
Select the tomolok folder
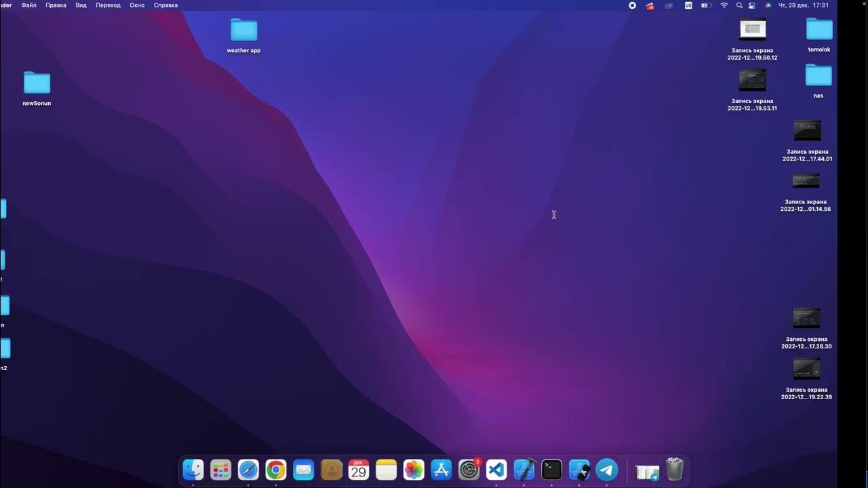point(819,29)
